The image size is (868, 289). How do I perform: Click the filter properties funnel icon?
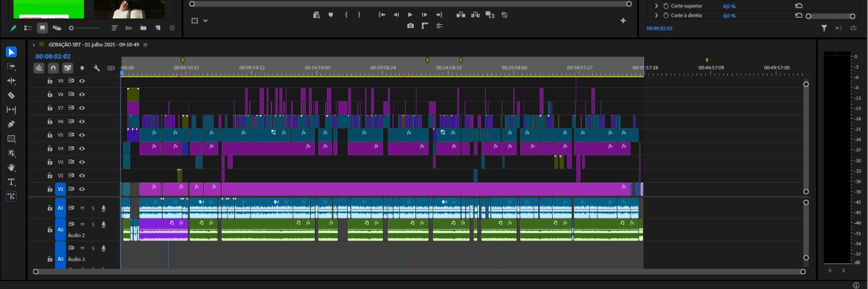point(825,28)
